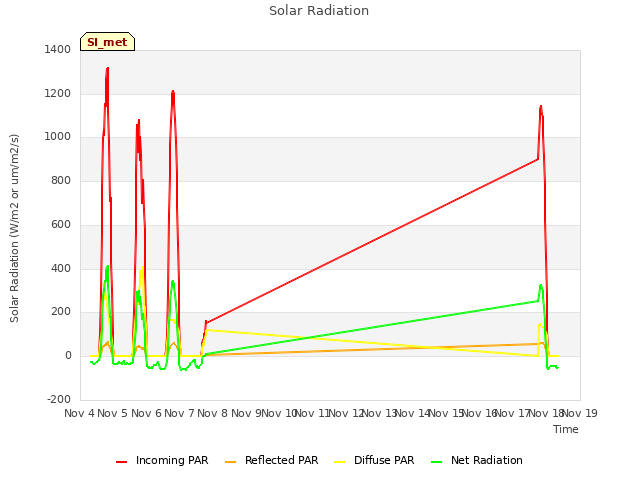Click the Nov 6 x-axis tick label

146,413
